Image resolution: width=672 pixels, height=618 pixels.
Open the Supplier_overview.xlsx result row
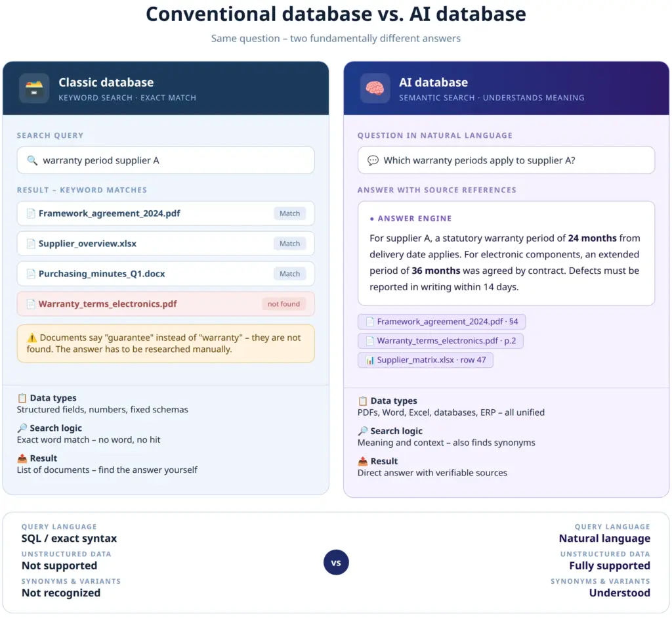166,244
